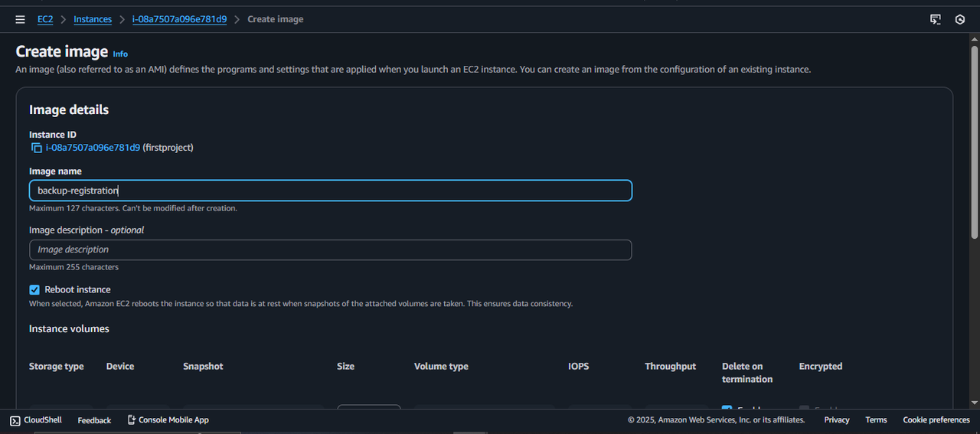Viewport: 980px width, 434px height.
Task: Click the Create image breadcrumb text
Action: tap(276, 19)
